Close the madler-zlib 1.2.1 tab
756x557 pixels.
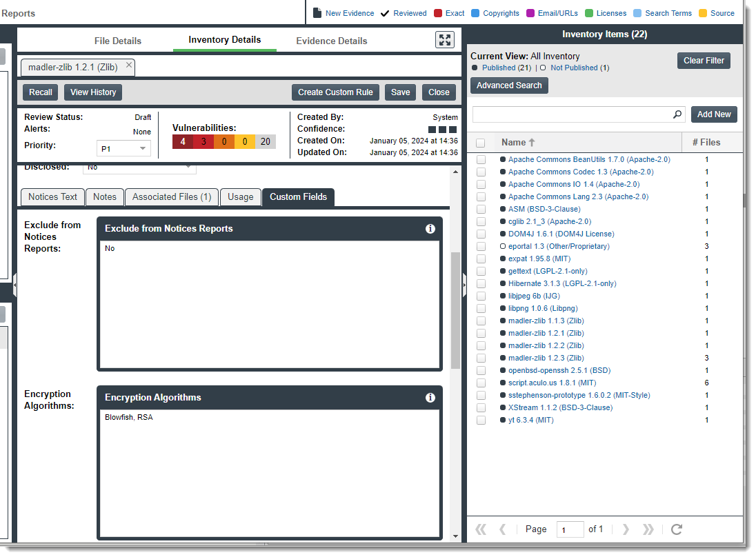128,65
